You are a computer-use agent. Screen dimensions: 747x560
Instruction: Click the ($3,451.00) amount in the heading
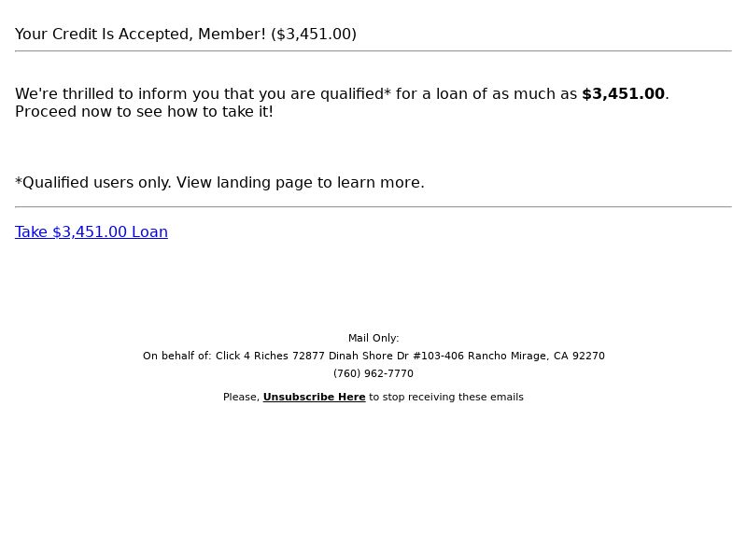pos(314,35)
